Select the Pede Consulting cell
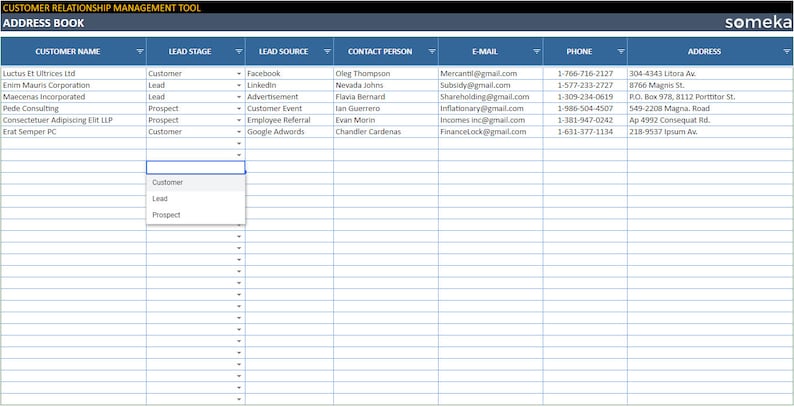 [74, 109]
